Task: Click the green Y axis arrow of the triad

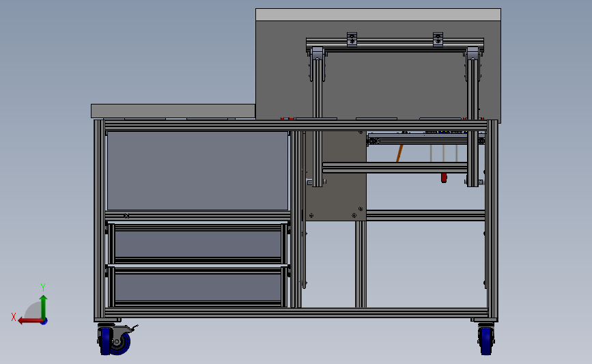Action: [x=44, y=307]
